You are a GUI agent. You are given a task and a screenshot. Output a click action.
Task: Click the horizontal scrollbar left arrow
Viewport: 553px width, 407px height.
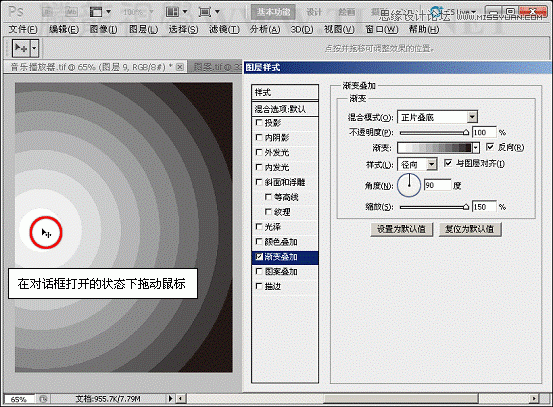coord(181,399)
